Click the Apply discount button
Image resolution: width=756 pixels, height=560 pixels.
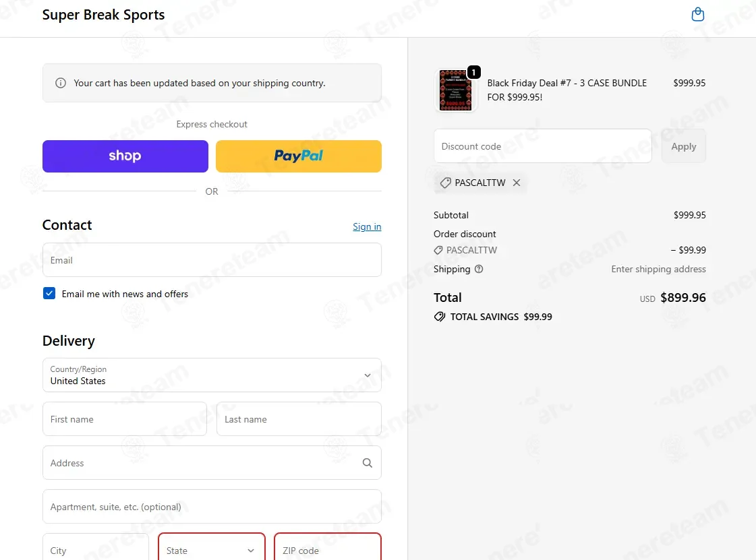[683, 146]
